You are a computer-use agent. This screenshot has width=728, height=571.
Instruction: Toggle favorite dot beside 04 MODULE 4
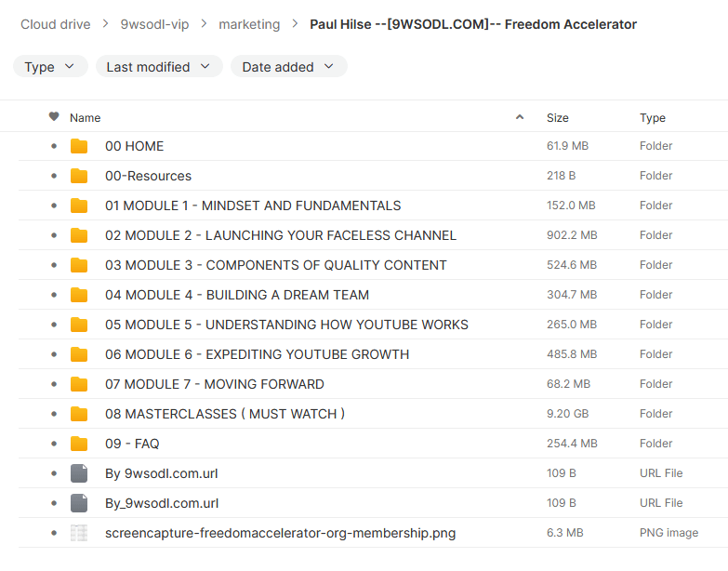click(x=54, y=295)
